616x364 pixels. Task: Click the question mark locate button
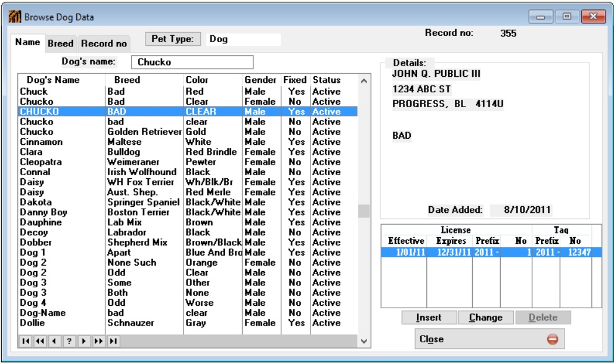pyautogui.click(x=69, y=341)
